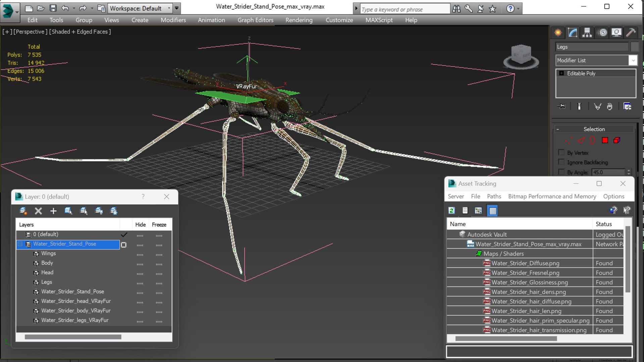Click the keyword search input field
The image size is (644, 362).
405,9
